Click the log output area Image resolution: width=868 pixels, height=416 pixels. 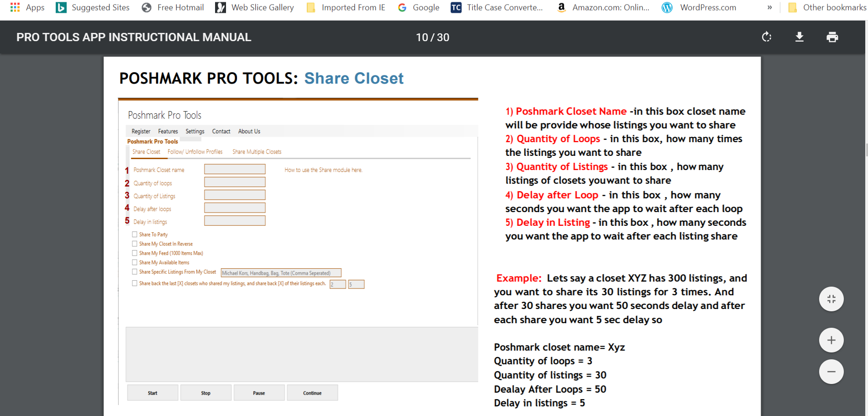(302, 354)
